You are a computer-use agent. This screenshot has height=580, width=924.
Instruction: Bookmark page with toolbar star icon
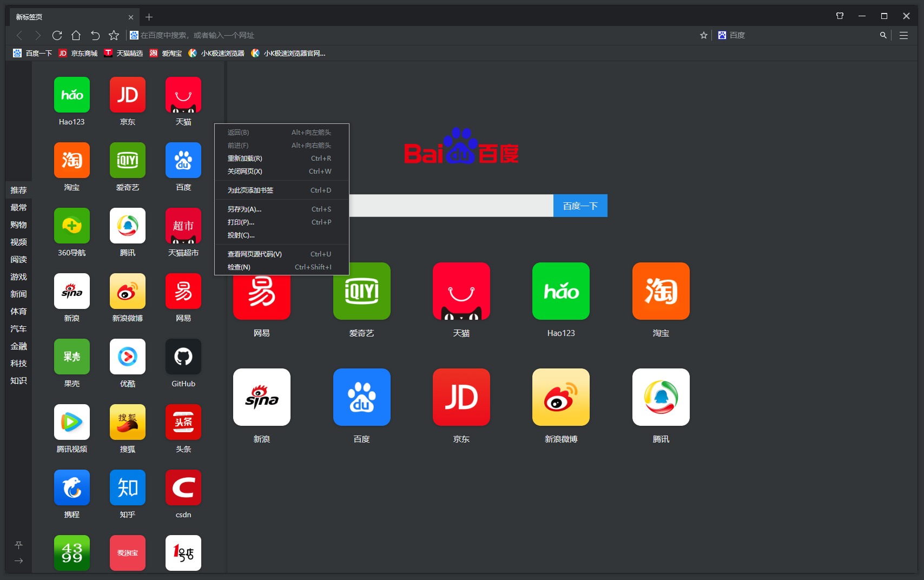(x=114, y=35)
